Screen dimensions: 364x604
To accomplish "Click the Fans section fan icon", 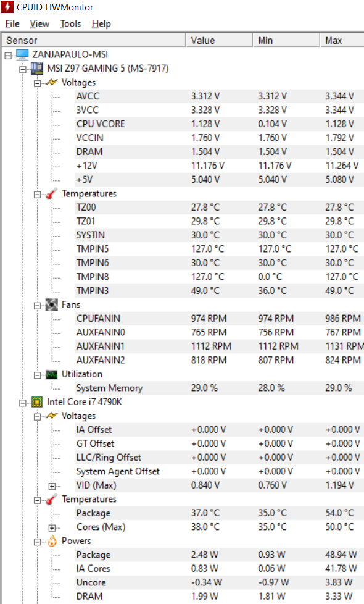I will (x=52, y=304).
